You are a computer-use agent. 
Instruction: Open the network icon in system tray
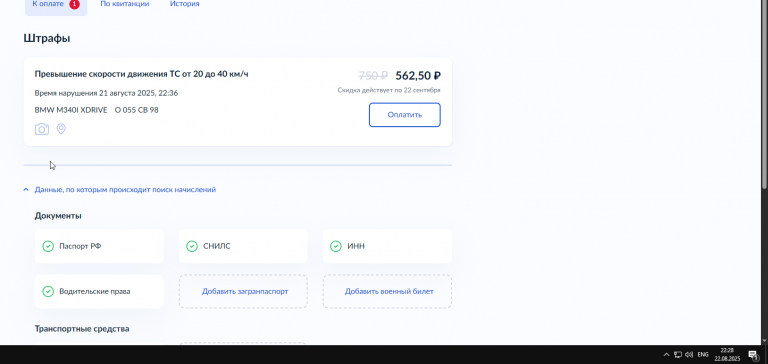click(678, 354)
